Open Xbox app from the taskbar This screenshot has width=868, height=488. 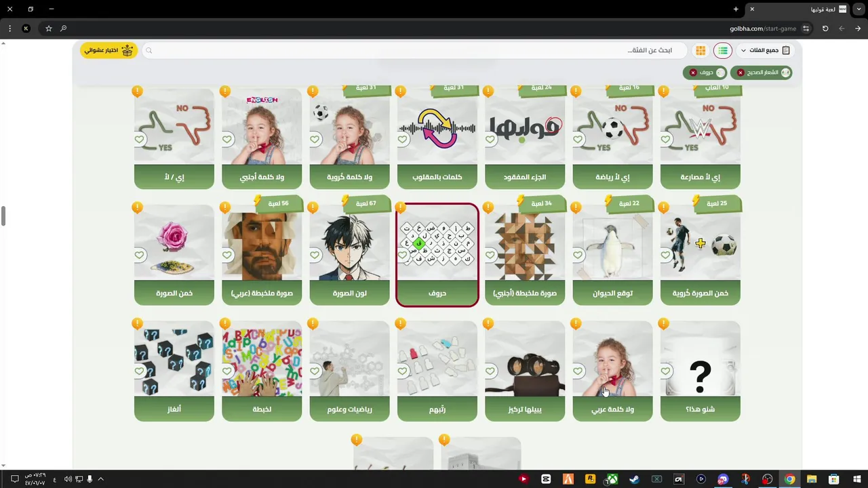pyautogui.click(x=612, y=479)
